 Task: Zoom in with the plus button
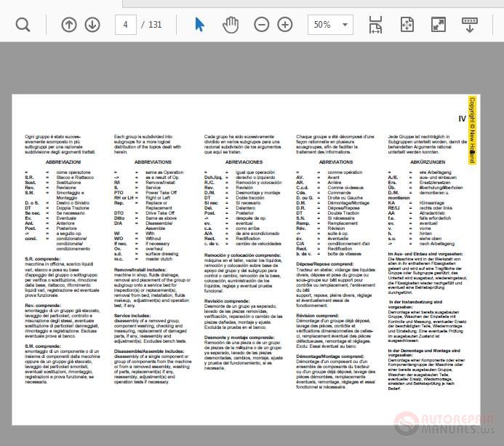(285, 25)
